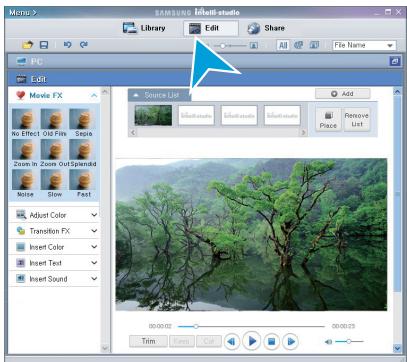Click the Add button
The image size is (407, 362).
tap(343, 94)
